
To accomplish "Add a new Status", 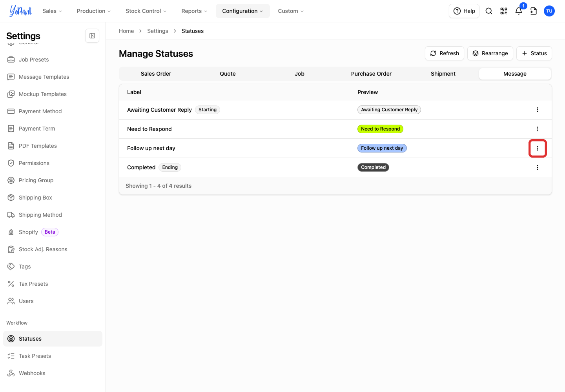I will click(x=534, y=53).
